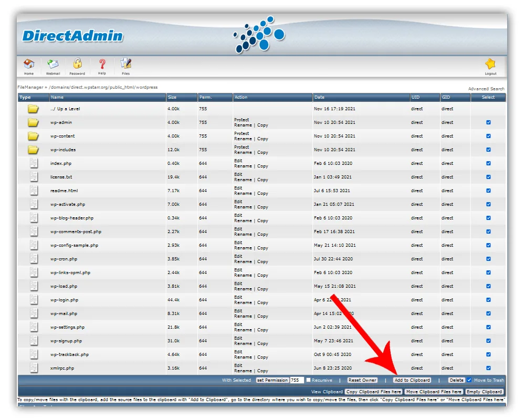
Task: Sort by the Perm. column header
Action: pyautogui.click(x=206, y=97)
